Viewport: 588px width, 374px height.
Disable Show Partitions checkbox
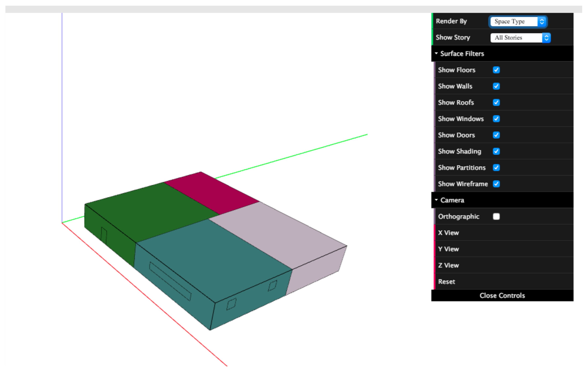496,168
